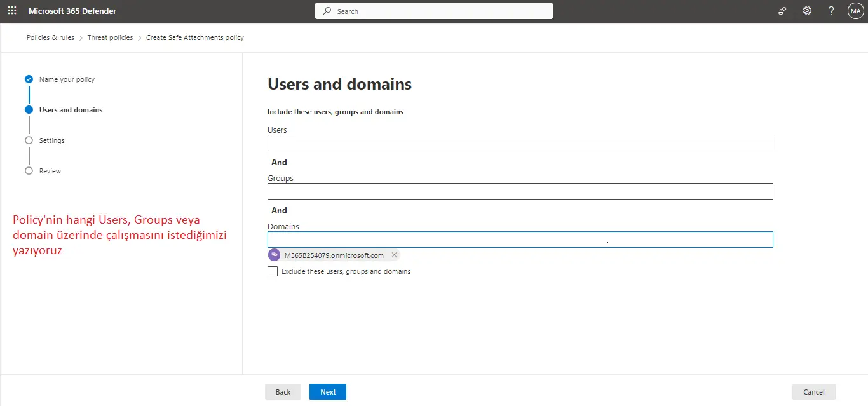Open the MA account avatar
The width and height of the screenshot is (868, 406).
tap(855, 11)
